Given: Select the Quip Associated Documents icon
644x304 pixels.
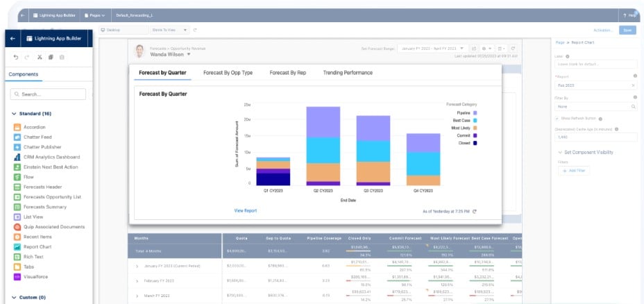Looking at the screenshot, I should [x=17, y=227].
